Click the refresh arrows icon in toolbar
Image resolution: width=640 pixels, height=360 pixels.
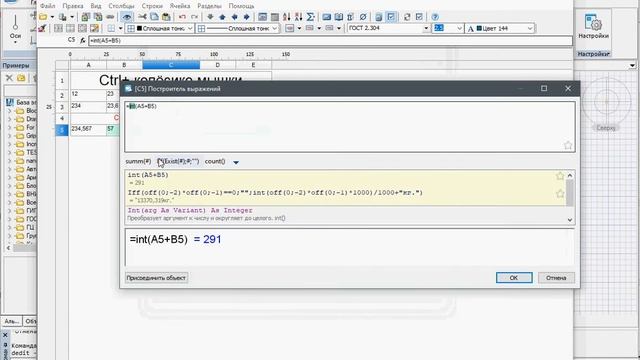(407, 17)
